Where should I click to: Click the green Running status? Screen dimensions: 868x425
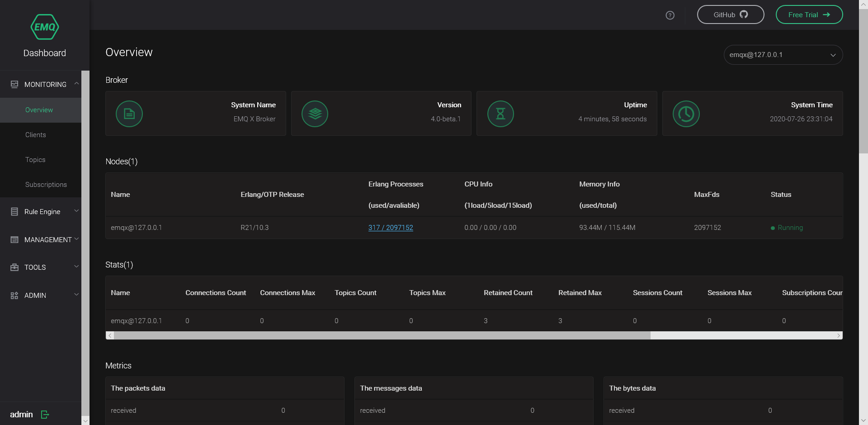(787, 228)
